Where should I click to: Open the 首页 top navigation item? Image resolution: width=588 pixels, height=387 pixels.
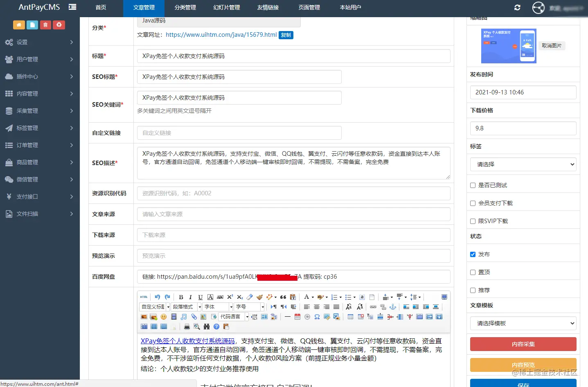click(101, 7)
